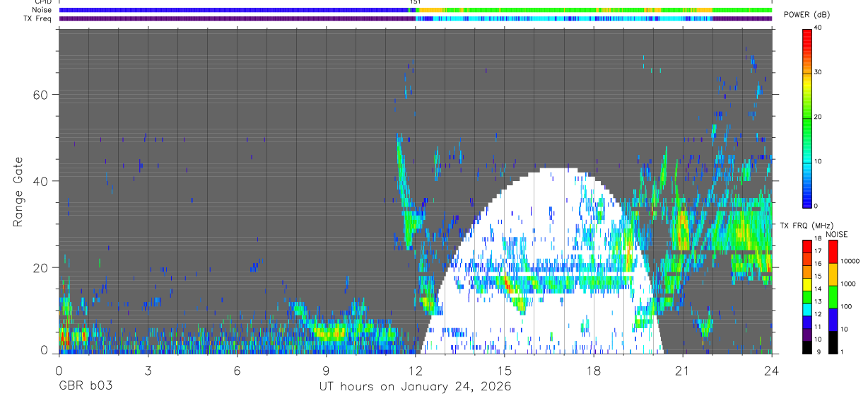Click the GBR b03 radar label
Image resolution: width=868 pixels, height=401 pixels.
coord(85,386)
